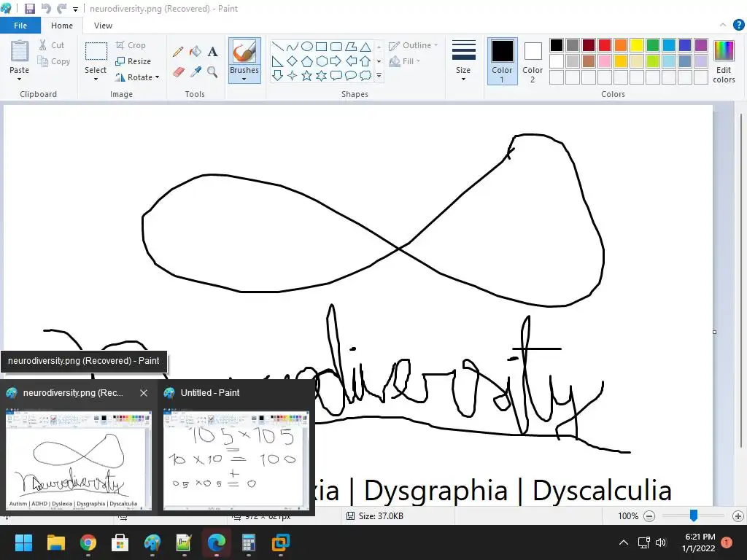Choose the Pentagon shape
The image size is (747, 560).
[307, 61]
